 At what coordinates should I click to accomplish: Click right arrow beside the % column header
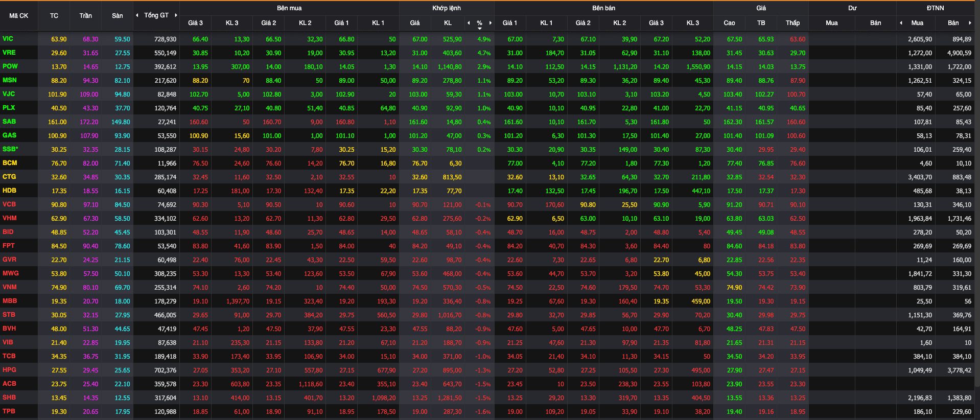point(491,23)
